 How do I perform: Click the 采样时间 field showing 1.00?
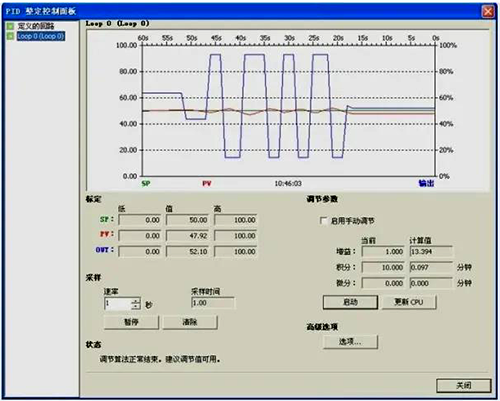click(x=213, y=303)
